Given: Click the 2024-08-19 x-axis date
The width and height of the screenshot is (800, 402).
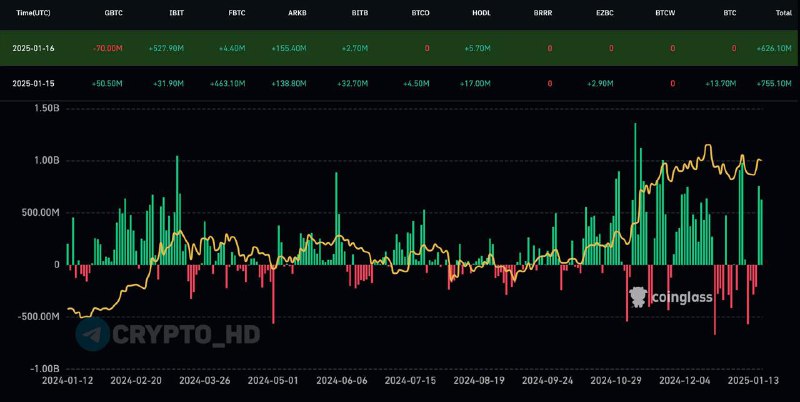Looking at the screenshot, I should pos(479,381).
